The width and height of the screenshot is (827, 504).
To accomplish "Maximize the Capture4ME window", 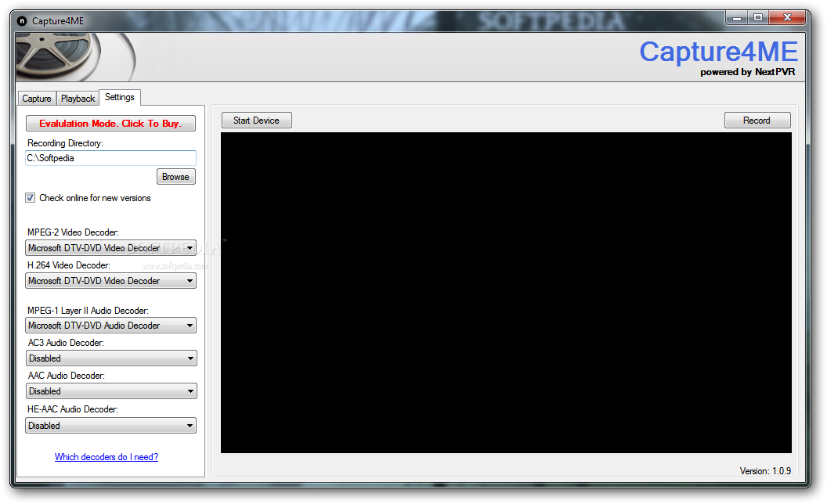I will coord(758,18).
